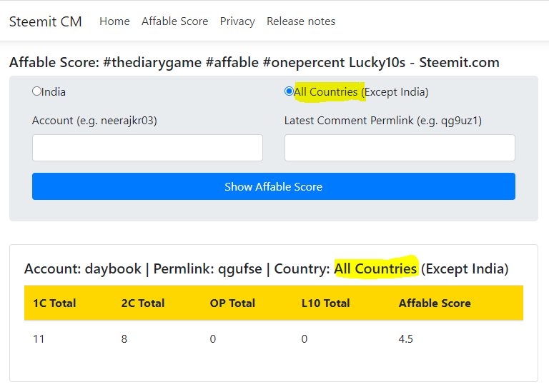Click the Show Affable Score button

click(x=274, y=186)
